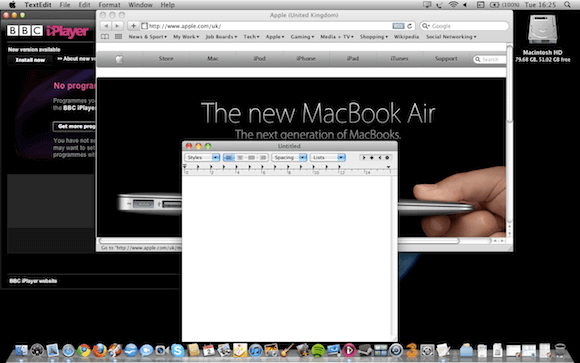Viewport: 580px width, 363px height.
Task: Click Get more programmes in iPlayer
Action: point(75,127)
